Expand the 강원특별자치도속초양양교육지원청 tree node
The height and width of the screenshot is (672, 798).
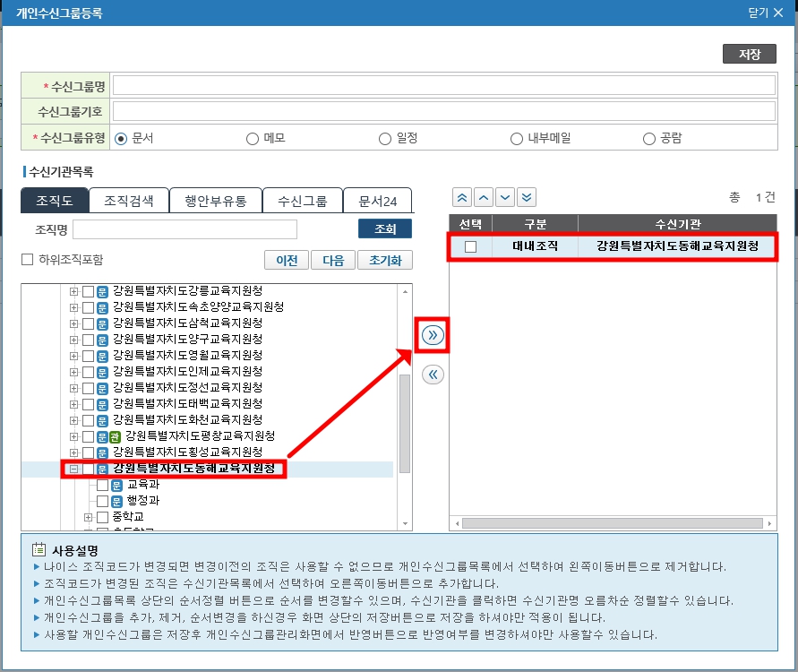pos(73,307)
